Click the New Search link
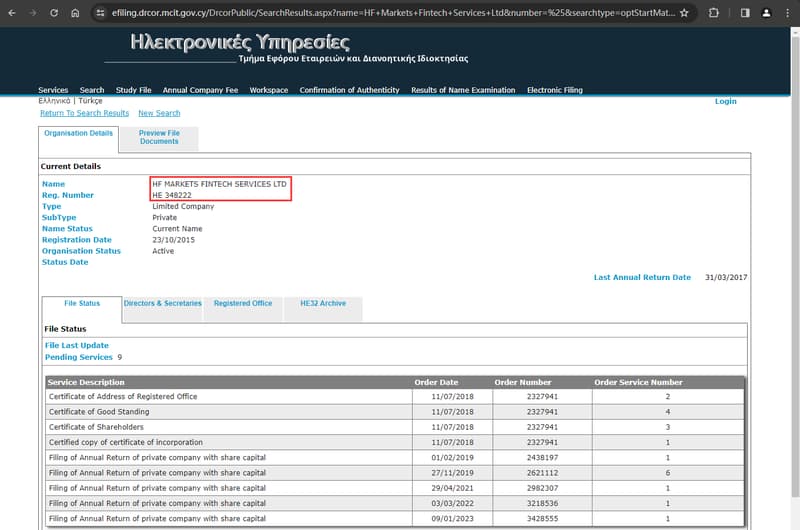800x530 pixels. click(x=159, y=113)
